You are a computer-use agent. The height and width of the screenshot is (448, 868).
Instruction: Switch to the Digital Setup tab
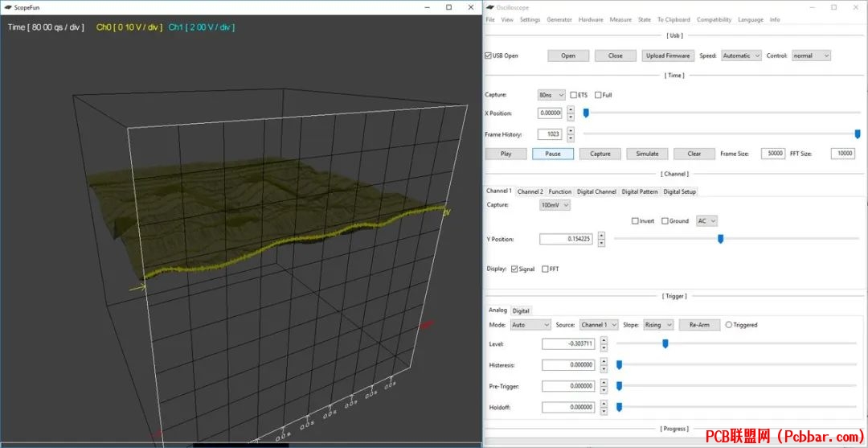(x=680, y=191)
